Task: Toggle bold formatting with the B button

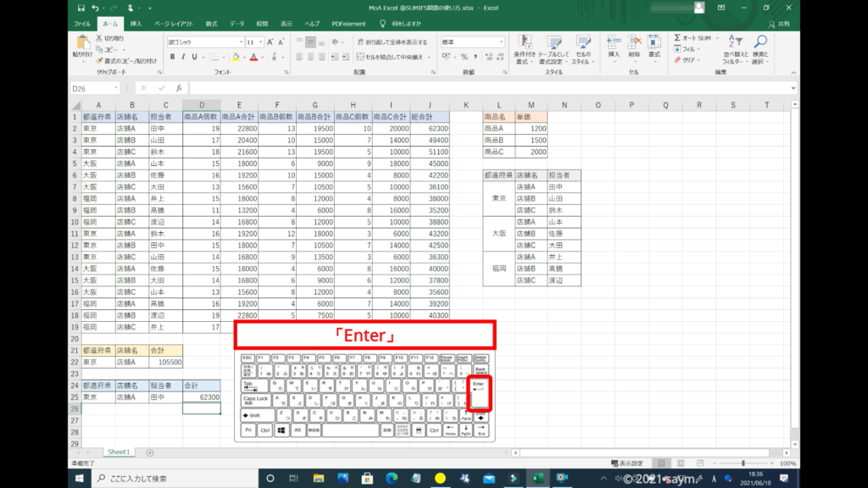Action: (171, 57)
